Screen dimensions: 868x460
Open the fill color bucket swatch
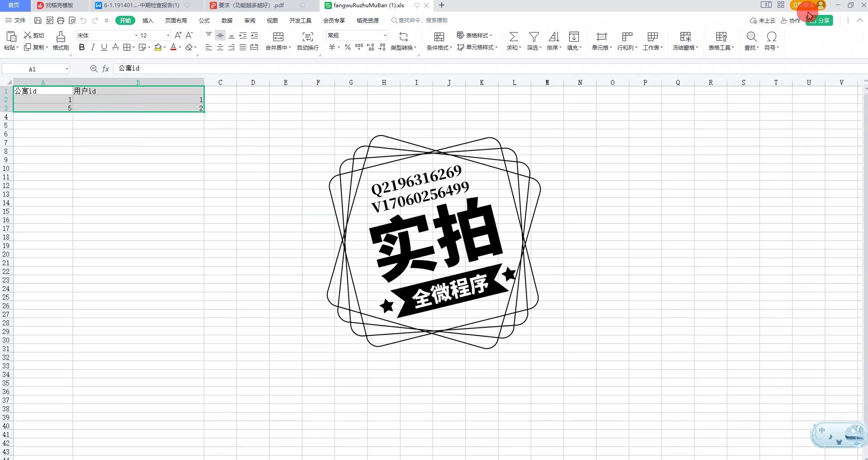158,47
